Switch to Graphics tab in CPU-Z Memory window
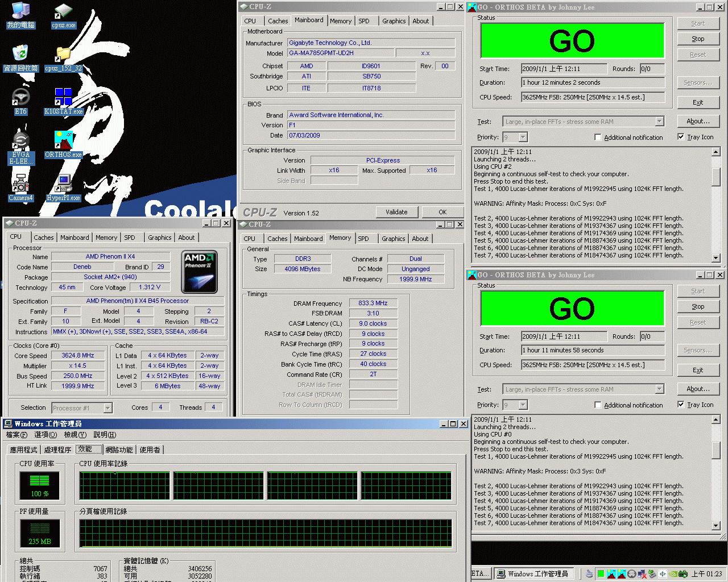The width and height of the screenshot is (728, 582). (394, 239)
